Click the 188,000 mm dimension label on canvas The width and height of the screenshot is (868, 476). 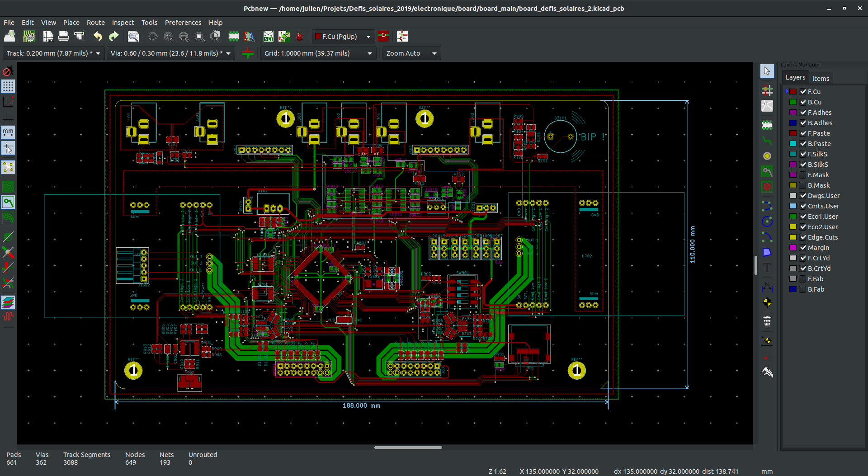click(361, 405)
